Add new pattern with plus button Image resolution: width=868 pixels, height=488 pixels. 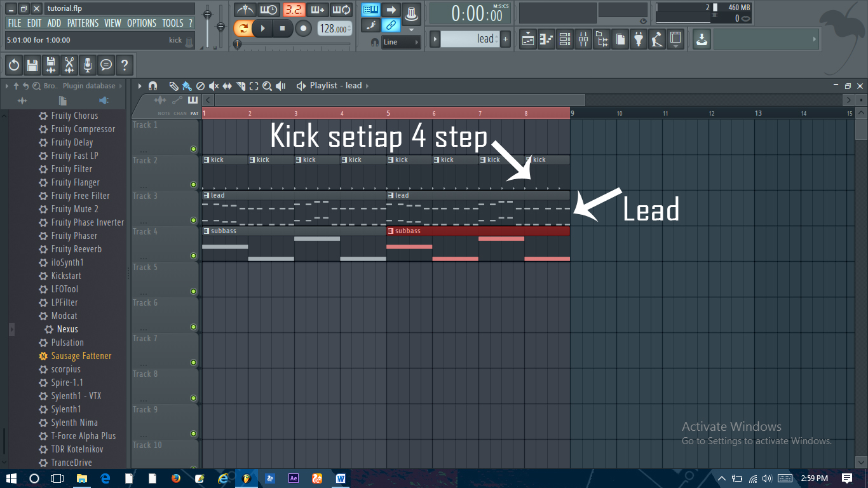(x=506, y=39)
